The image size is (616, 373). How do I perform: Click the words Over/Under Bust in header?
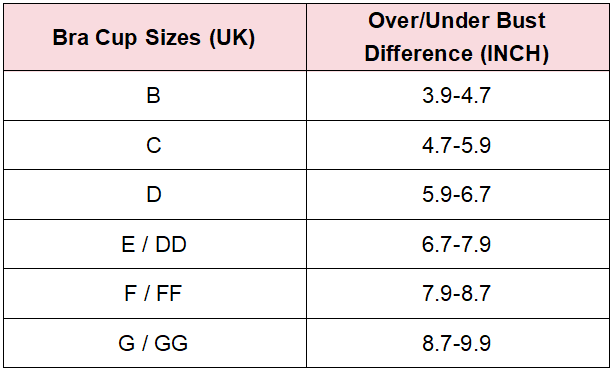(457, 21)
